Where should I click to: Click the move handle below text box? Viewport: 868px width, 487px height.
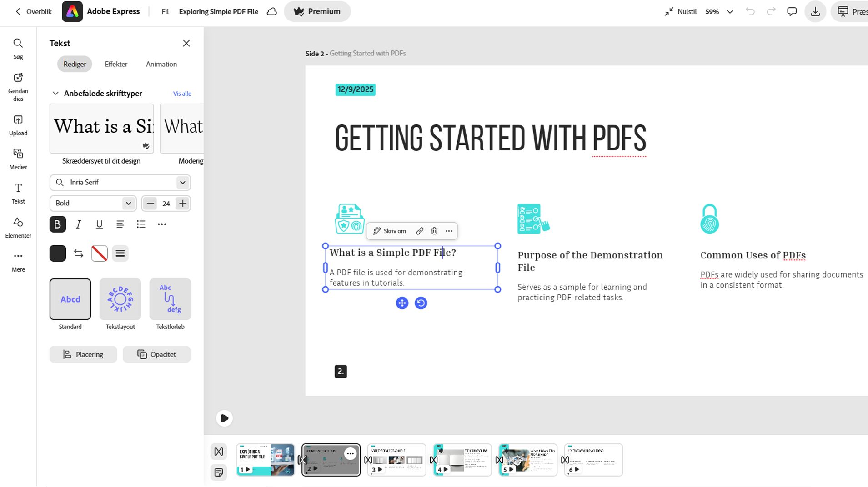point(402,303)
